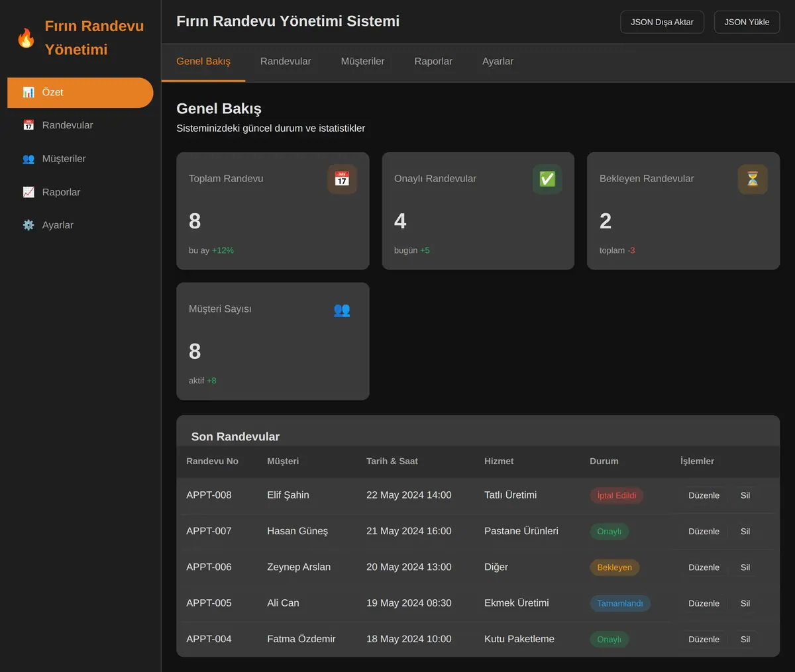Select Özet in the sidebar

pyautogui.click(x=80, y=93)
